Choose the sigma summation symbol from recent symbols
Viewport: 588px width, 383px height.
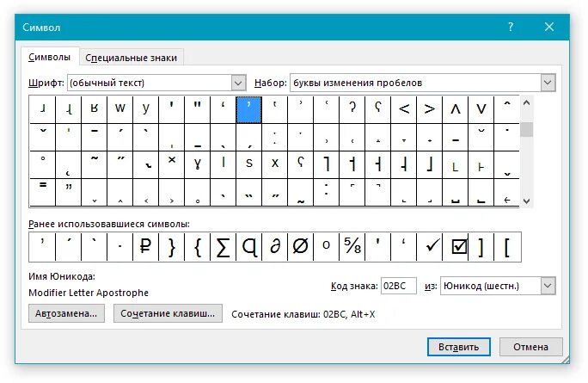(224, 247)
